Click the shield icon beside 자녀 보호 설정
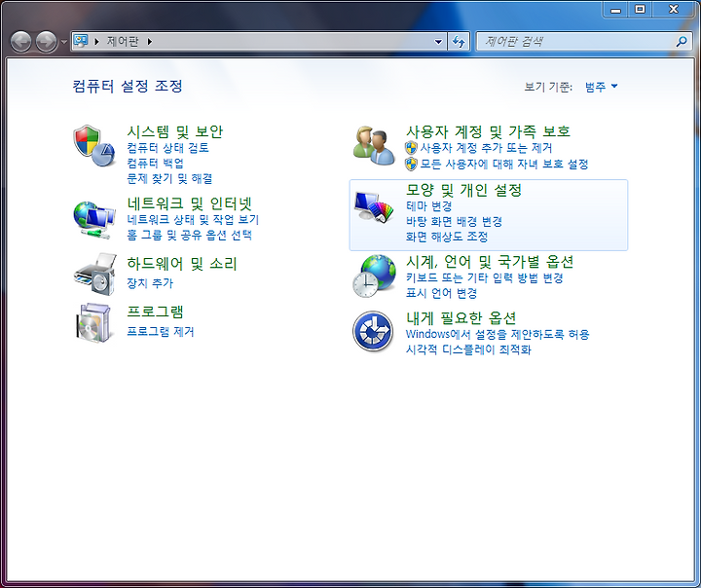The width and height of the screenshot is (701, 588). [x=411, y=165]
